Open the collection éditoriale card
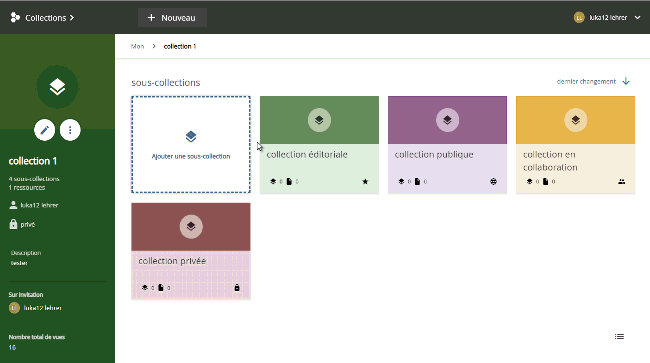 pos(319,145)
